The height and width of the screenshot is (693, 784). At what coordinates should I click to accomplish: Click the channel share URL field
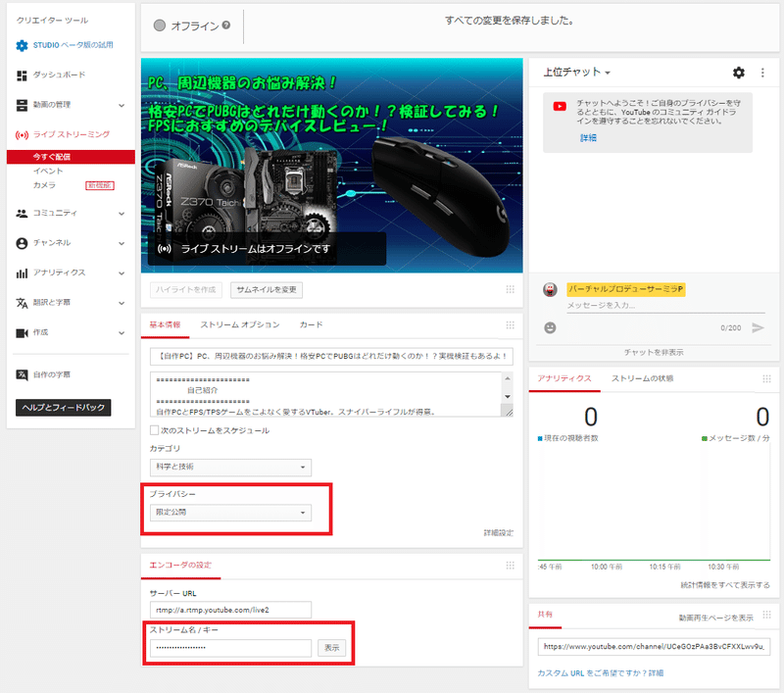coord(654,647)
